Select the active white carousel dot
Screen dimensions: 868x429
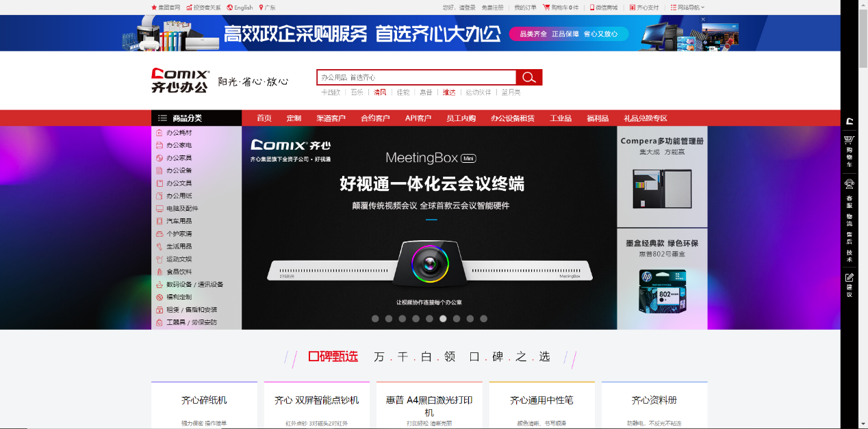pos(443,319)
